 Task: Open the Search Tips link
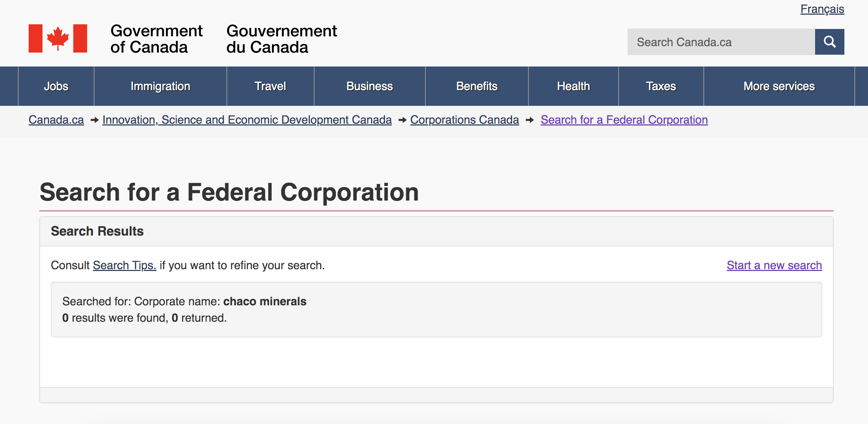125,265
